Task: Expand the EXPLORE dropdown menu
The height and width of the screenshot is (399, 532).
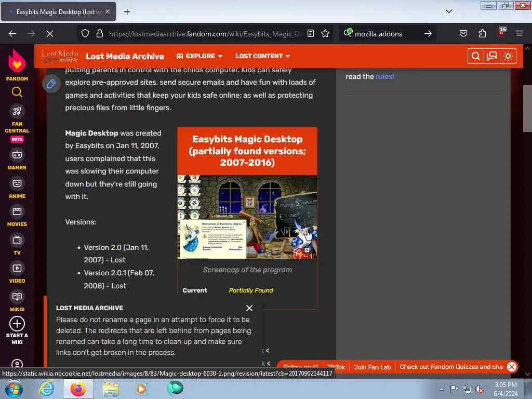Action: click(199, 56)
